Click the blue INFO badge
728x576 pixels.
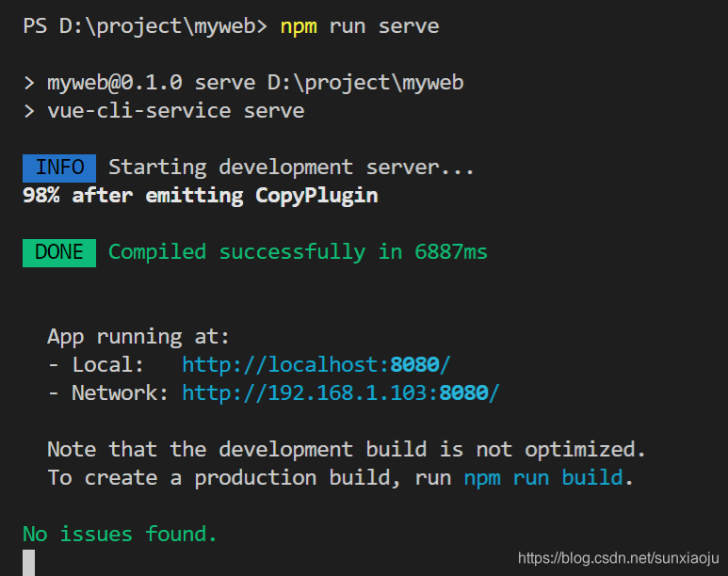[59, 168]
